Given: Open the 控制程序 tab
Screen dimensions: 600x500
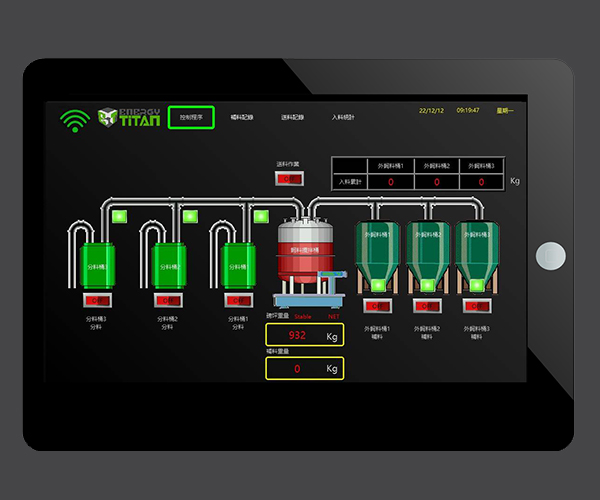Looking at the screenshot, I should [191, 117].
